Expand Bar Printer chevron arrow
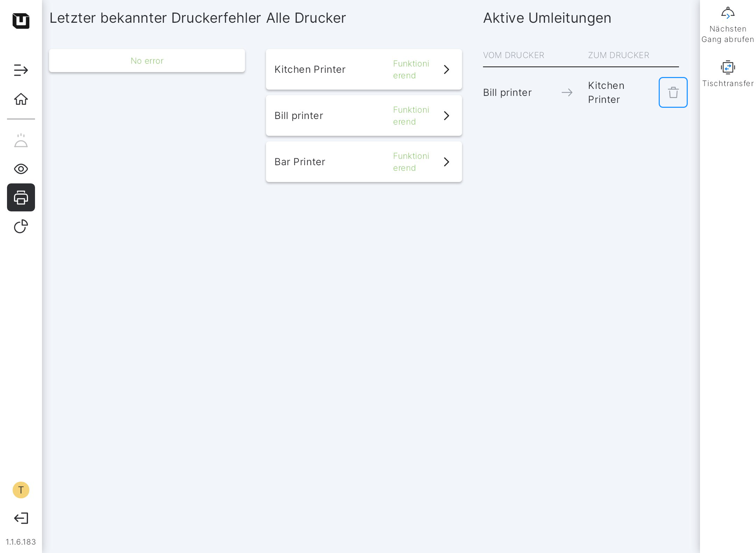This screenshot has height=553, width=756. (x=446, y=162)
